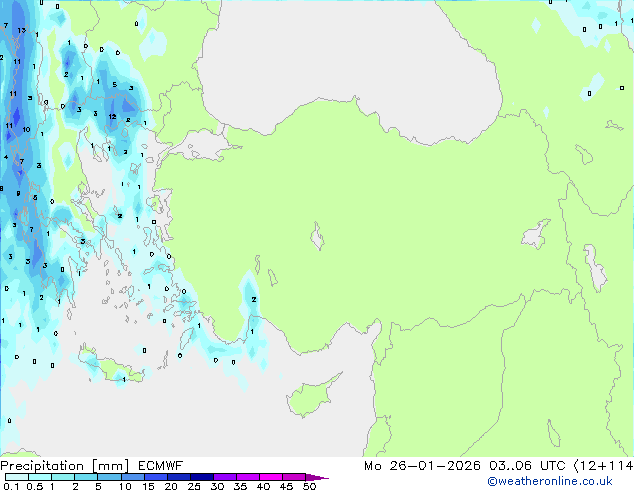Select the ECMWF model label
The height and width of the screenshot is (490, 634).
click(161, 466)
